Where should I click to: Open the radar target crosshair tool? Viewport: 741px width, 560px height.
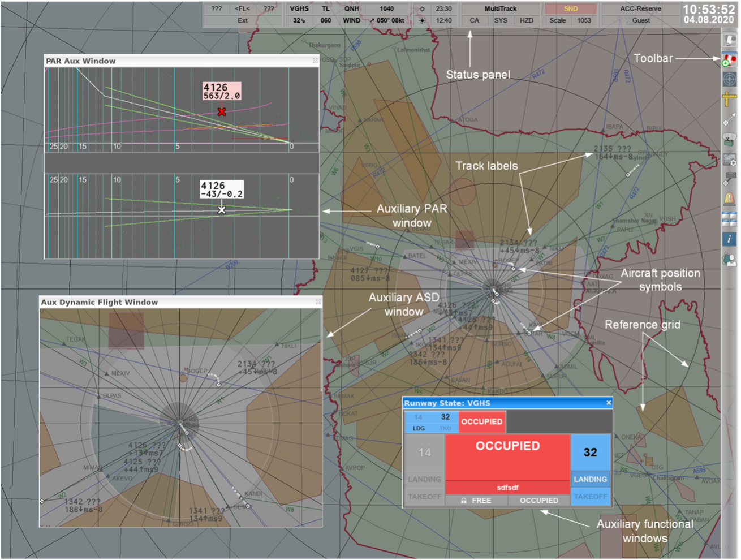click(729, 80)
